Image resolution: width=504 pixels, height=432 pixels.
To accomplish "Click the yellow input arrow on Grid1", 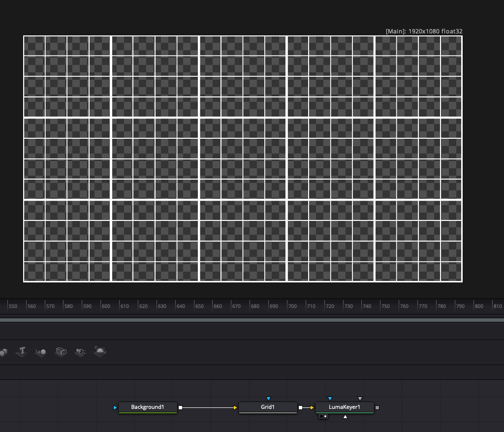I will pyautogui.click(x=235, y=407).
